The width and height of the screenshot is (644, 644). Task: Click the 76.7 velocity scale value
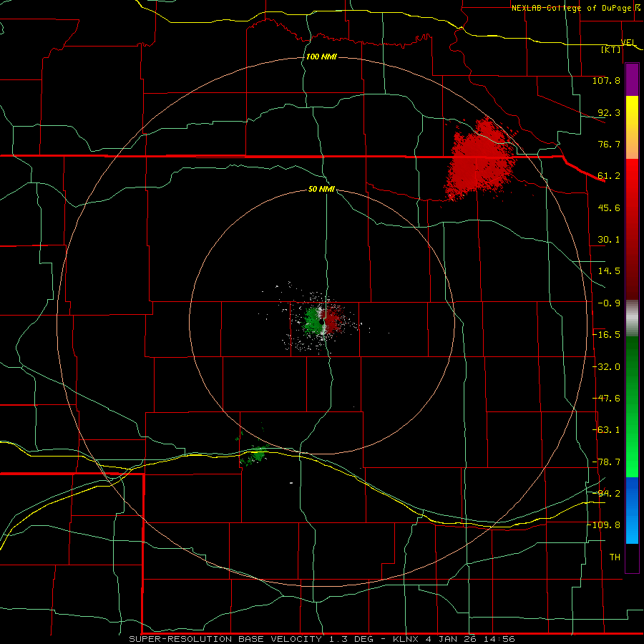[x=609, y=144]
